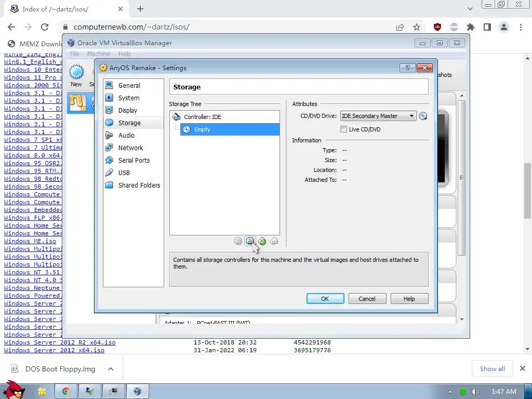Reload the page in Chrome
Screen dimensions: 532x399
click(45, 27)
